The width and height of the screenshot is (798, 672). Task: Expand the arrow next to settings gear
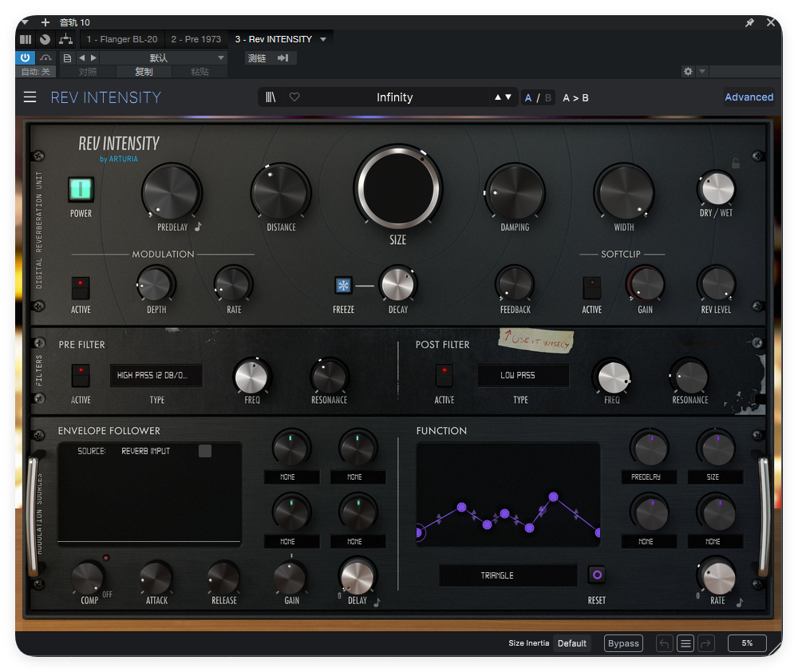point(702,71)
